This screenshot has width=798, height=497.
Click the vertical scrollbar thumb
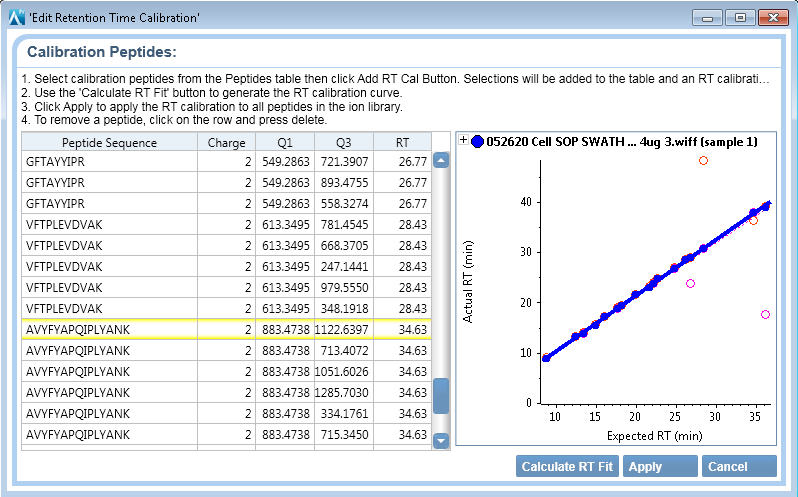440,395
